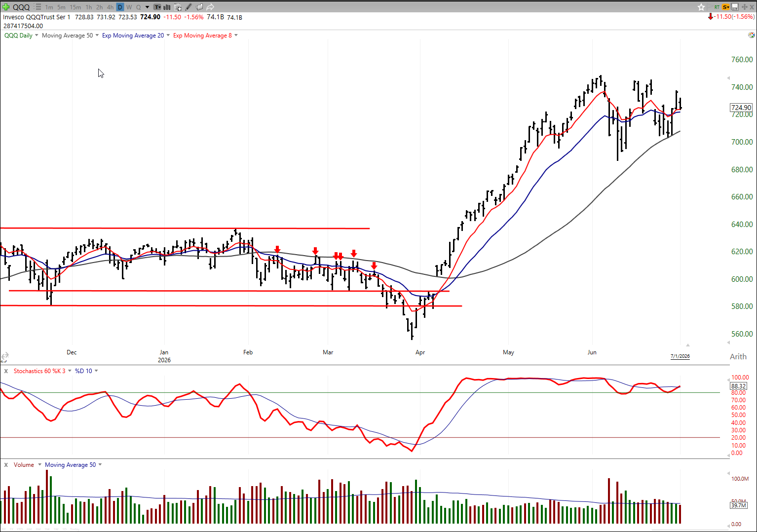Click the favorite star icon
The width and height of the screenshot is (757, 532).
pos(701,7)
